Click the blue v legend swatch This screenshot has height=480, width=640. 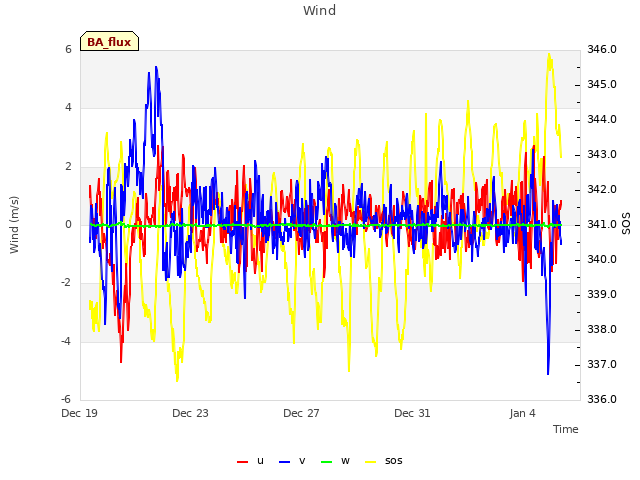pyautogui.click(x=284, y=462)
